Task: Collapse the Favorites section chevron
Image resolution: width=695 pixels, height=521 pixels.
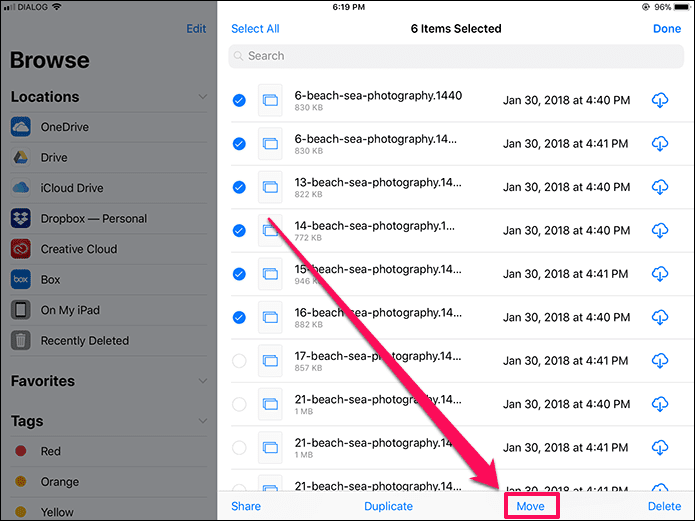Action: point(203,381)
